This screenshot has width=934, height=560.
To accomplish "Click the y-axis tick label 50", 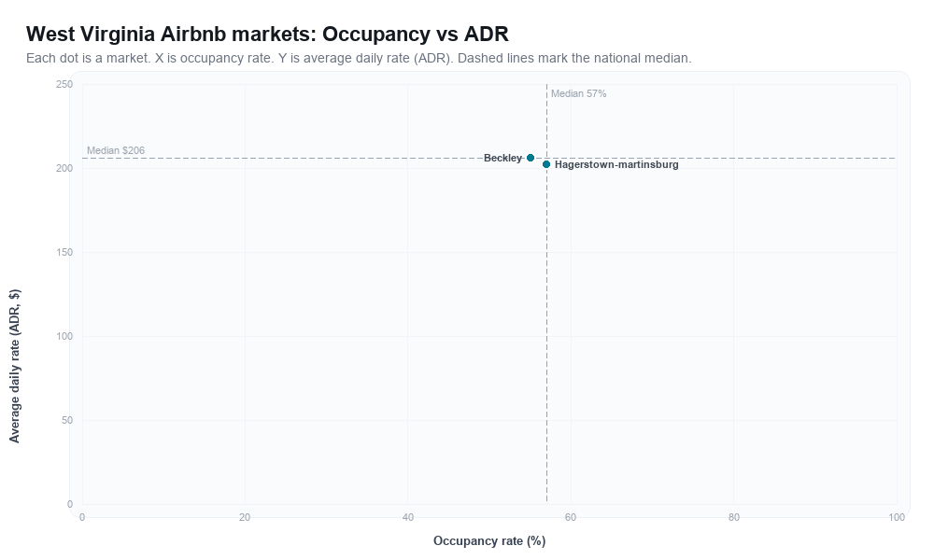I will [66, 420].
